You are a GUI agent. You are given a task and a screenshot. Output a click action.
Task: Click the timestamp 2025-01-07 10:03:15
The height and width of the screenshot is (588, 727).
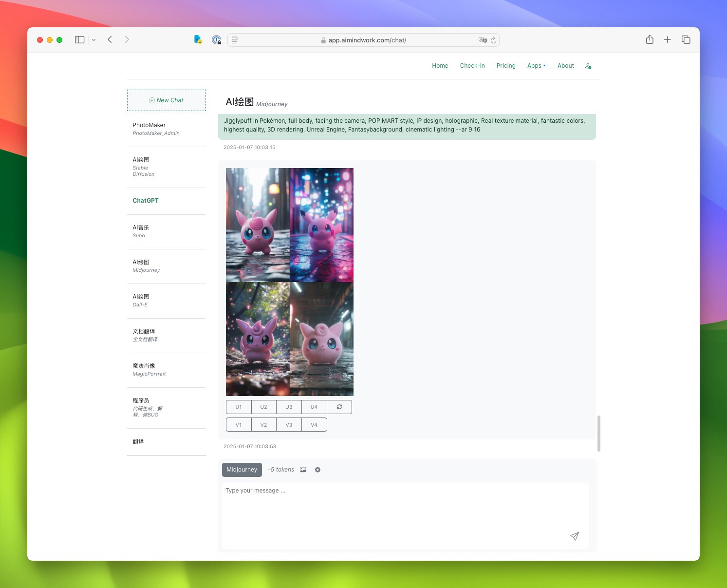click(x=249, y=147)
